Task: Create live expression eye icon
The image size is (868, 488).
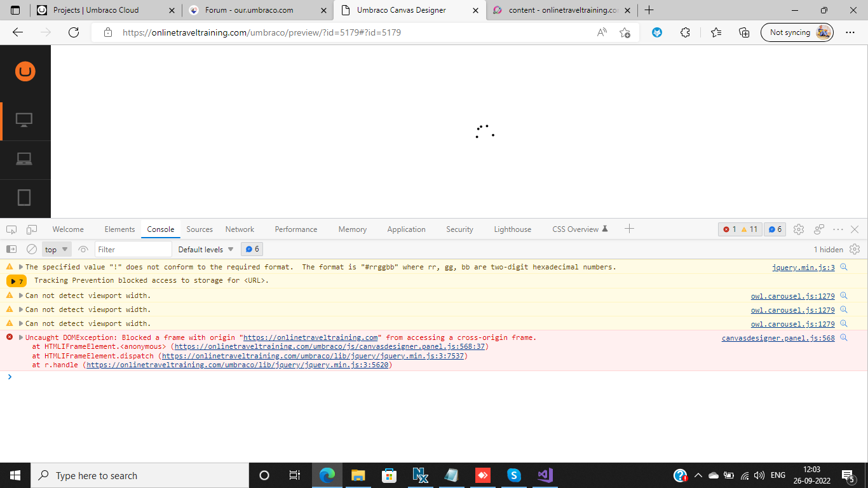Action: (x=83, y=249)
